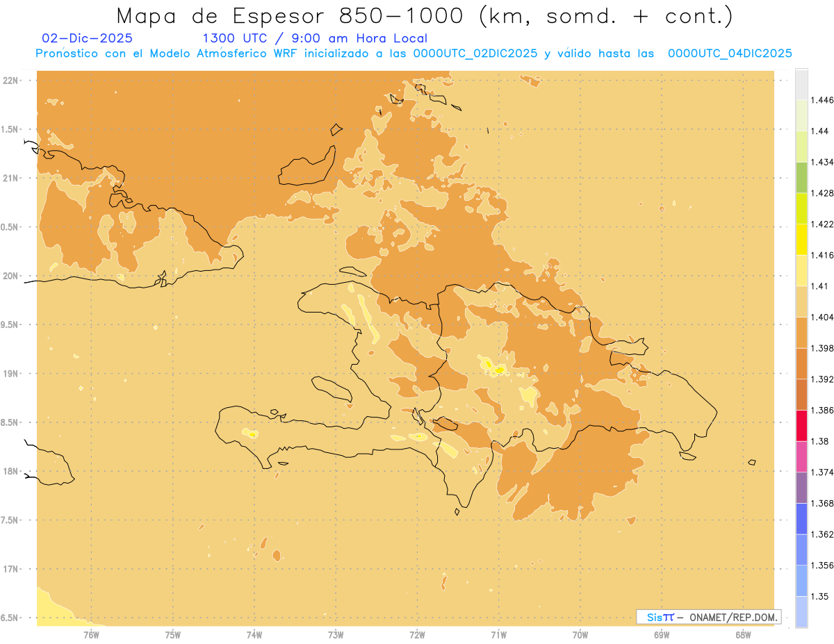This screenshot has width=834, height=644.
Task: Click the '70W' longitude axis label
Action: (580, 634)
